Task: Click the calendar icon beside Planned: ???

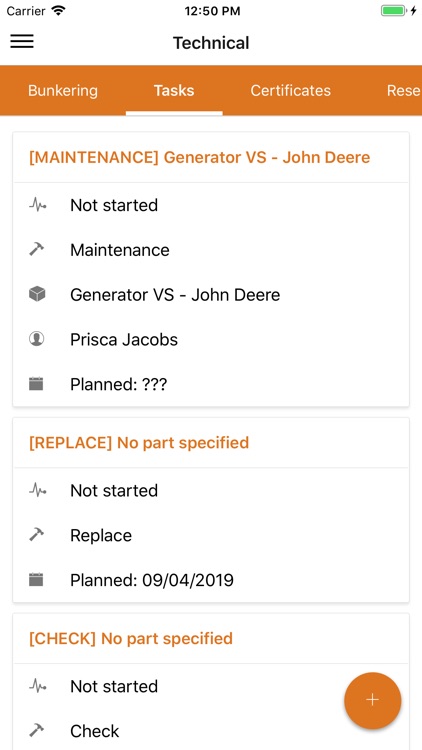Action: (x=36, y=384)
